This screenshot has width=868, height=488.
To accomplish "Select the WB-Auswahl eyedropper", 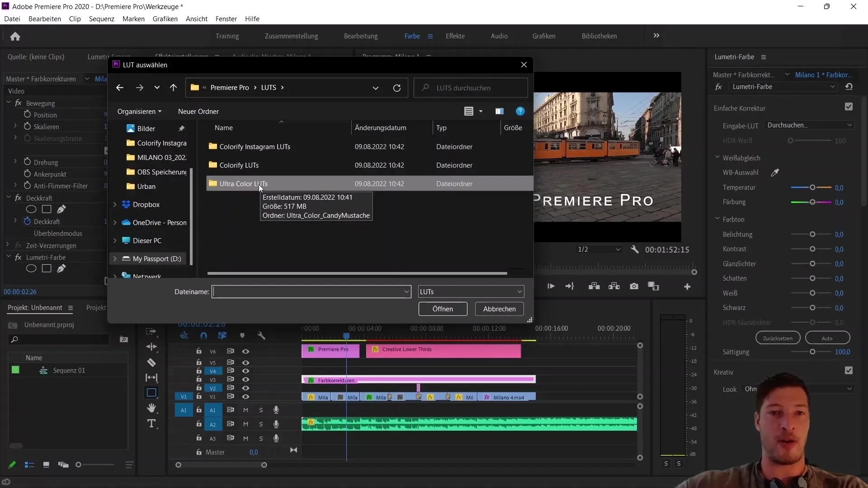I will pos(775,173).
